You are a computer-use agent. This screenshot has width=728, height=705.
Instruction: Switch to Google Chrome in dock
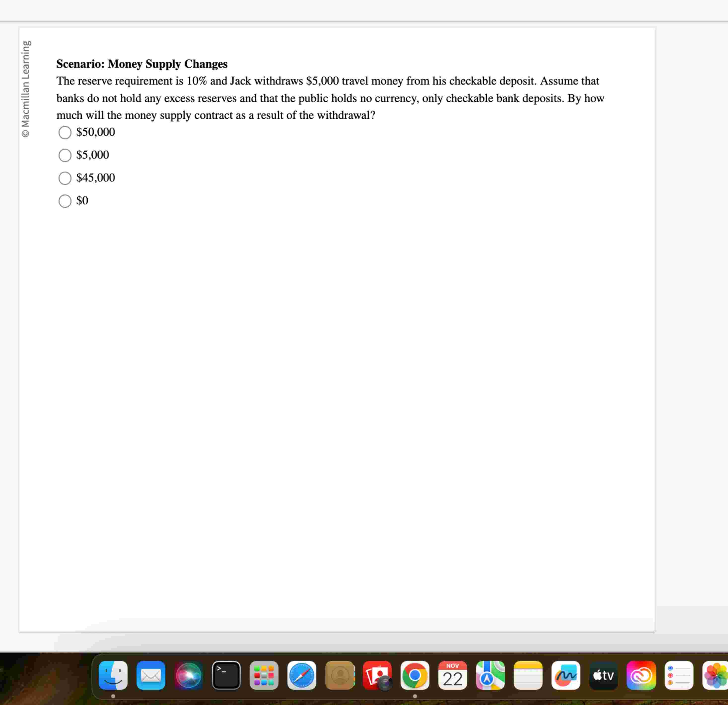pos(415,675)
